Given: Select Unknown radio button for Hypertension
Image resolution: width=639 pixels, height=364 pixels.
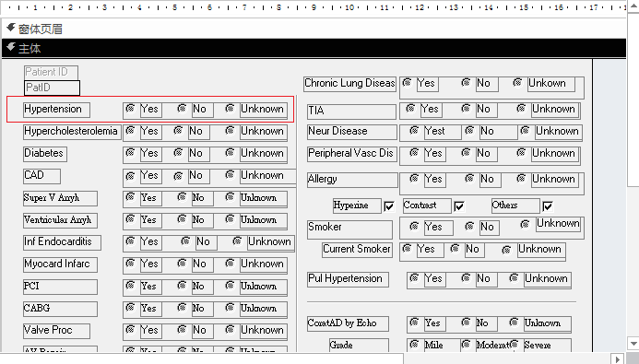Looking at the screenshot, I should click(230, 109).
